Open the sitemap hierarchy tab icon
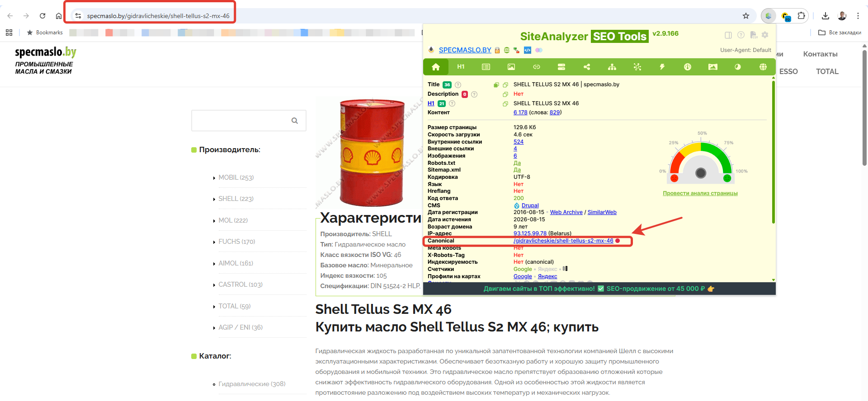 coord(612,67)
